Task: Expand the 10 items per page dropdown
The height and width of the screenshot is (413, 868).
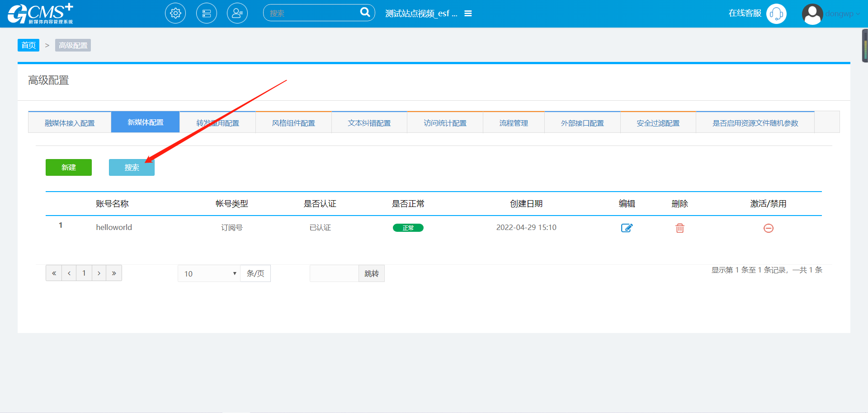Action: coord(209,273)
